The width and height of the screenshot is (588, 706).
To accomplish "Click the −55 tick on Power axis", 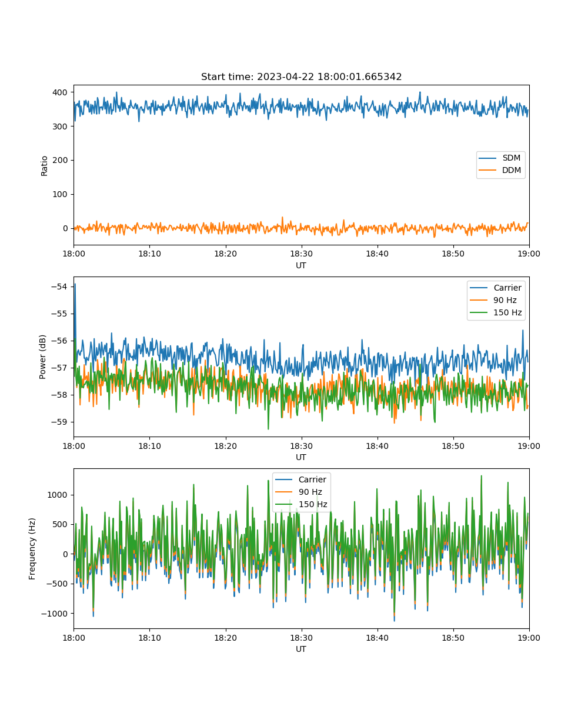I will (60, 314).
